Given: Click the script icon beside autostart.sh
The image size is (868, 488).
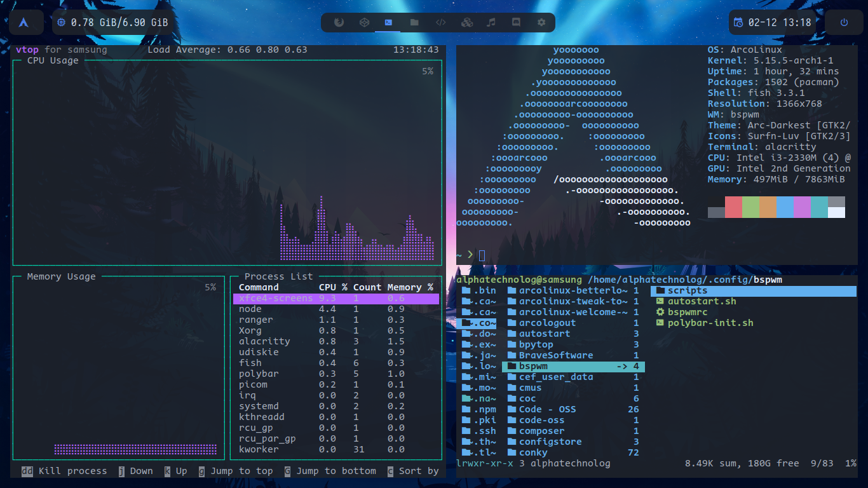Looking at the screenshot, I should pos(660,301).
